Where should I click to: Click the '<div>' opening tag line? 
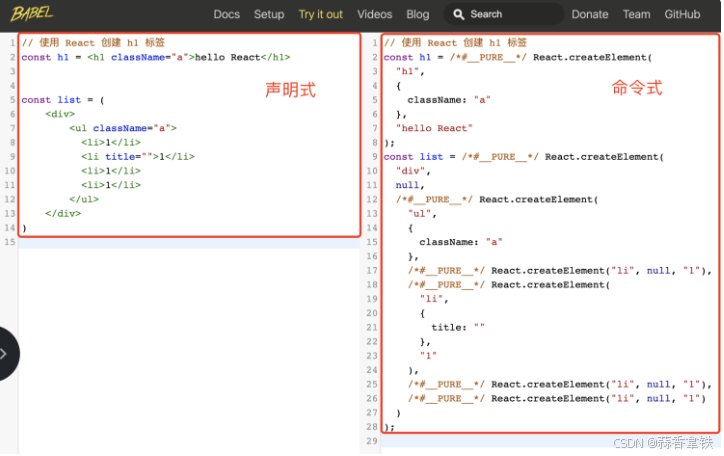point(60,114)
